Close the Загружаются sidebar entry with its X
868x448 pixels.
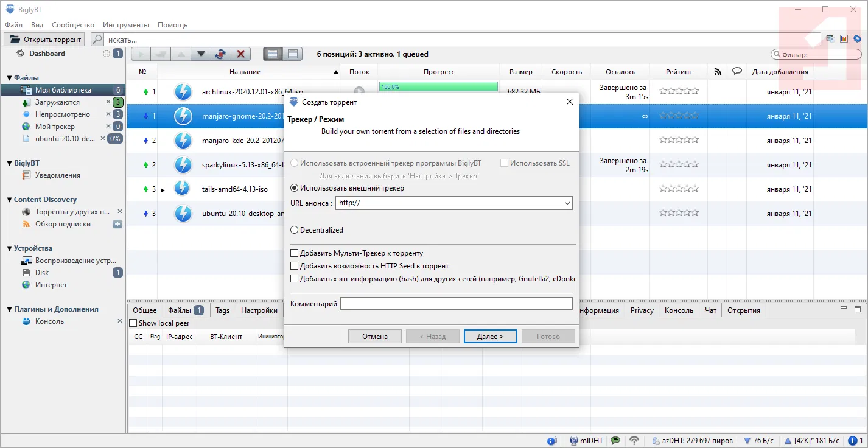point(108,102)
